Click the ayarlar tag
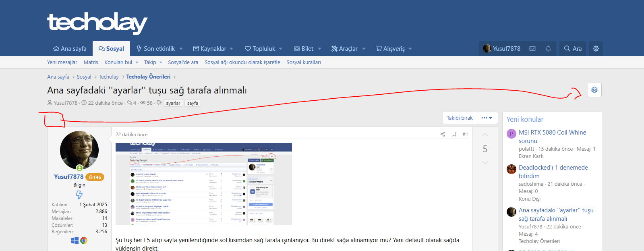This screenshot has width=644, height=251. [x=173, y=103]
